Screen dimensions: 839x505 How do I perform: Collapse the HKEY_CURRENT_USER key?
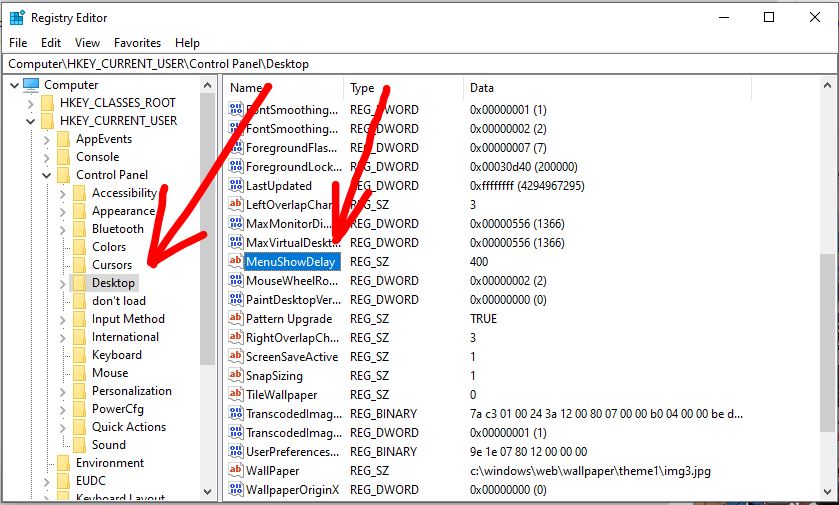pyautogui.click(x=30, y=121)
